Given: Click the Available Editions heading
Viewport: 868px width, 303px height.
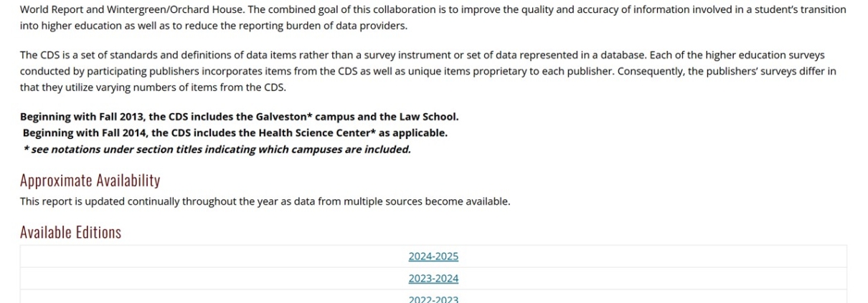Looking at the screenshot, I should (x=70, y=232).
